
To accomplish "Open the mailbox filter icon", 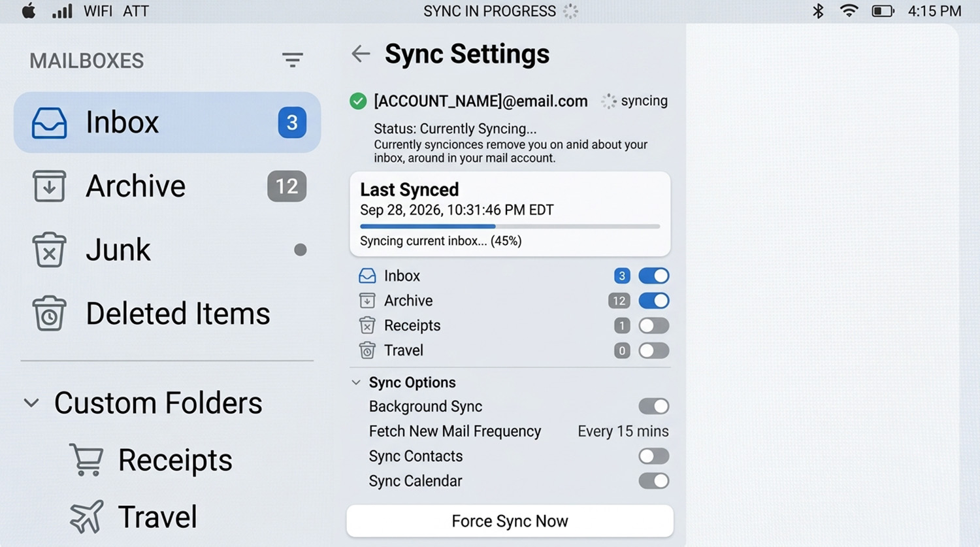I will click(292, 60).
